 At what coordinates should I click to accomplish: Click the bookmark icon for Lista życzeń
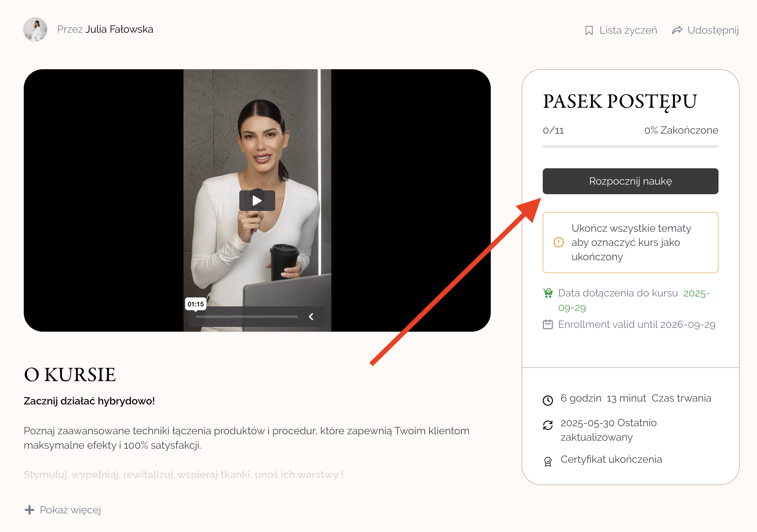point(589,31)
